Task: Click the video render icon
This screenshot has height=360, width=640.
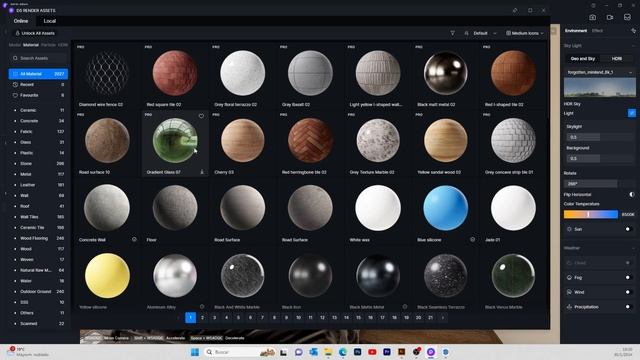Action: pos(610,18)
